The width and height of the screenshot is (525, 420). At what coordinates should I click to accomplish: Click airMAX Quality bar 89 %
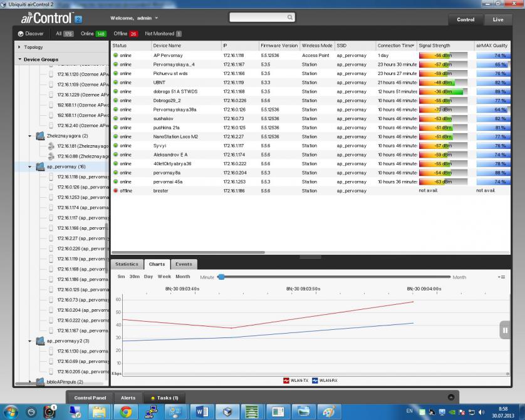(493, 91)
